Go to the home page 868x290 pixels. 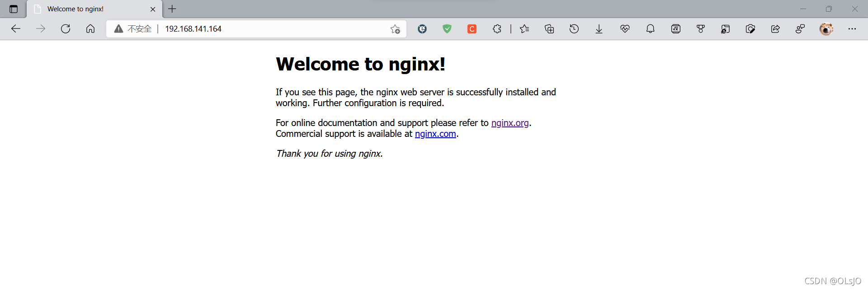[x=90, y=29]
